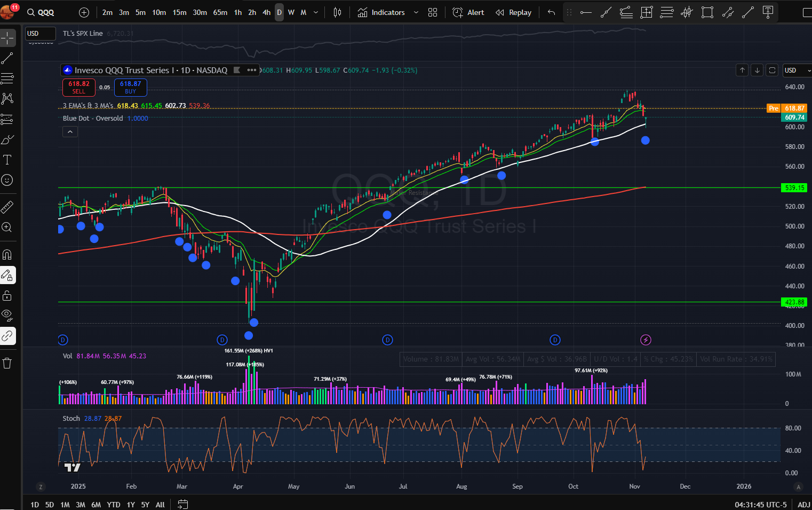Set date range to YTD

point(113,504)
